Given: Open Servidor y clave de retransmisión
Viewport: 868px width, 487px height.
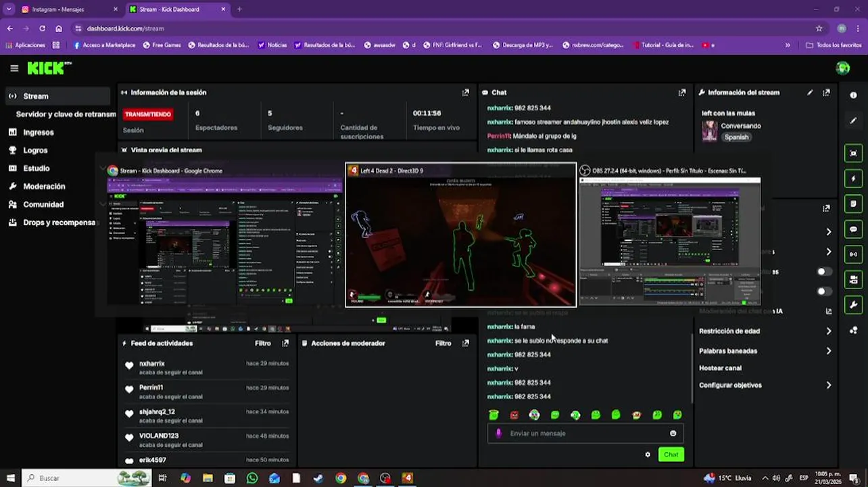Looking at the screenshot, I should click(x=66, y=114).
